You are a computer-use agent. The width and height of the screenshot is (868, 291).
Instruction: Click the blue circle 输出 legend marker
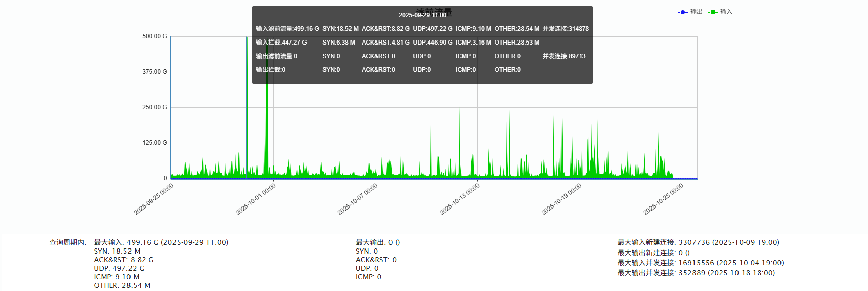(x=683, y=12)
